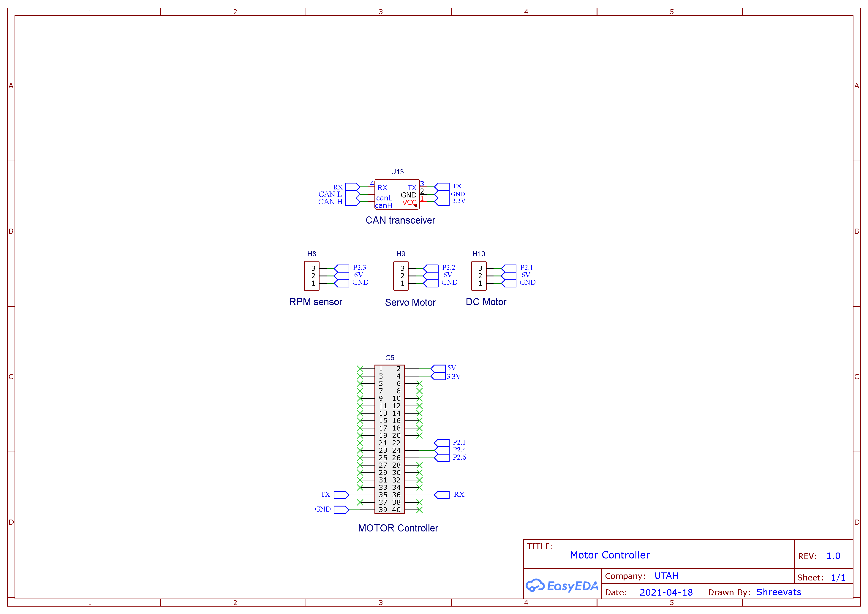Select the "RPM sensor" caption text
This screenshot has height=614, width=868.
[316, 302]
